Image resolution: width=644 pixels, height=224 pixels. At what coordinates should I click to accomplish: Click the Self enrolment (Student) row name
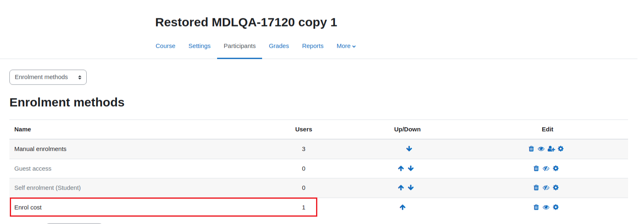(47, 188)
